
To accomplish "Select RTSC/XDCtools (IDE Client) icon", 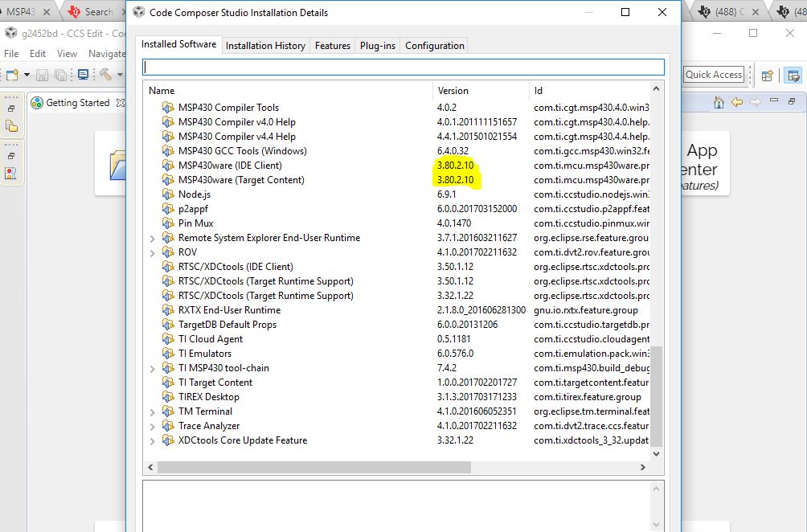I will coord(168,266).
